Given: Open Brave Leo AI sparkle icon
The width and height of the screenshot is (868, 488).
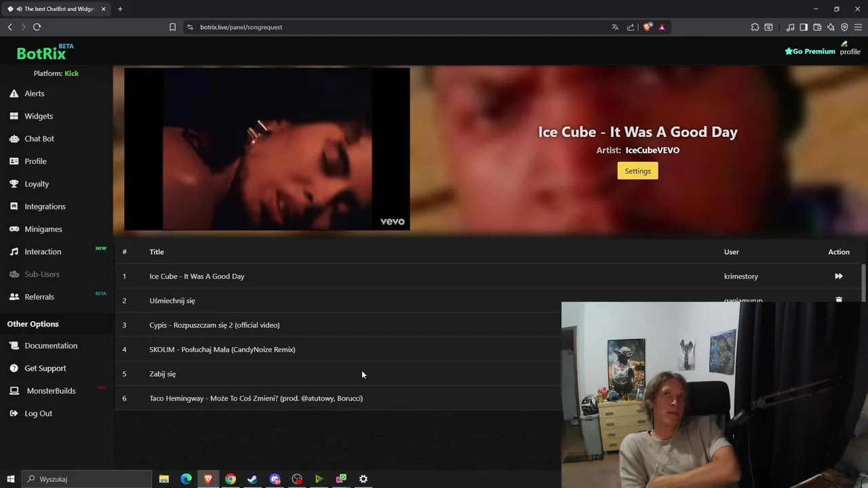Looking at the screenshot, I should point(831,27).
